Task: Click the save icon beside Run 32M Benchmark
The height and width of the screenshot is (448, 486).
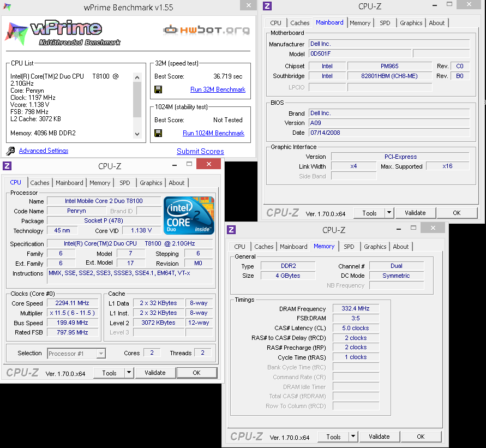Action: click(158, 89)
